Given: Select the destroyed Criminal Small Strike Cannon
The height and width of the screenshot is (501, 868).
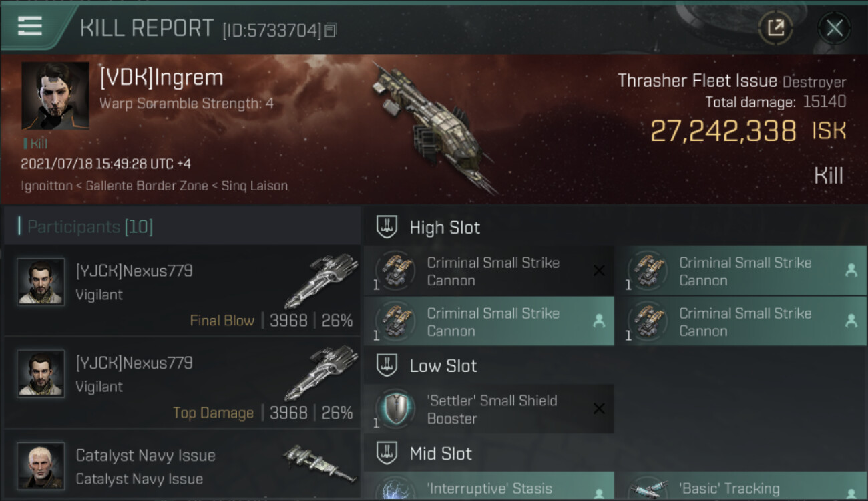Looking at the screenshot, I should tap(489, 271).
